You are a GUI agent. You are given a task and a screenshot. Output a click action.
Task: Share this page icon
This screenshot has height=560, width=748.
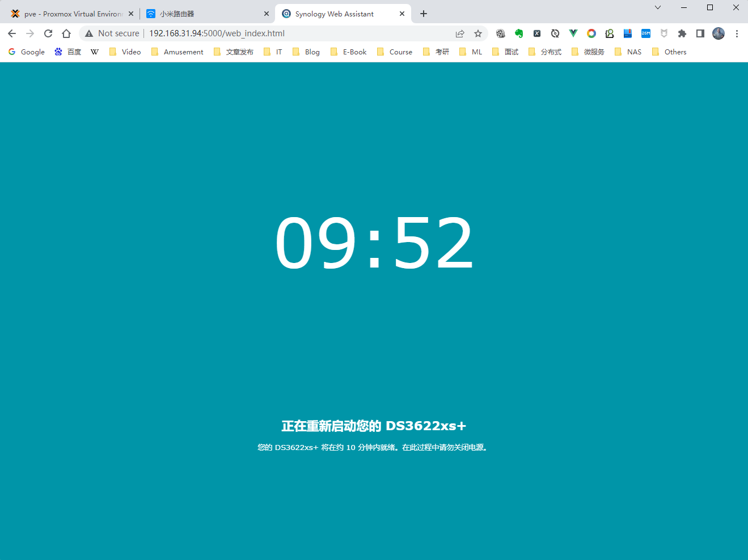(460, 33)
